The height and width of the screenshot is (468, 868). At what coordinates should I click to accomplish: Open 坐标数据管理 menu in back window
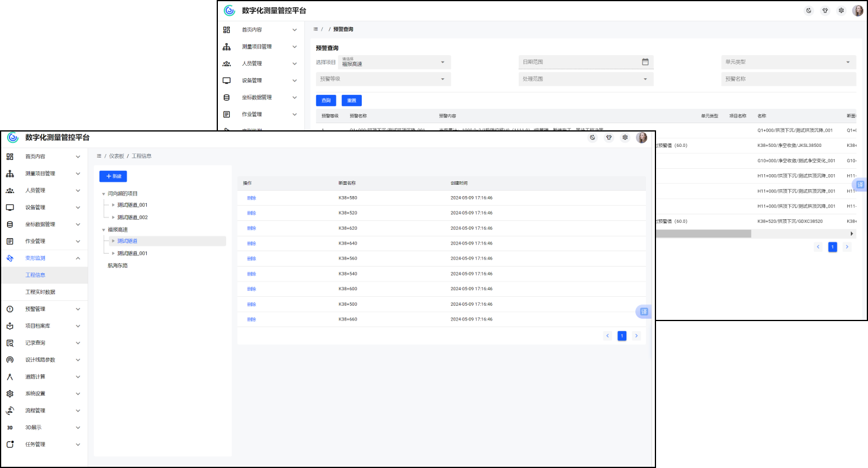[x=262, y=97]
